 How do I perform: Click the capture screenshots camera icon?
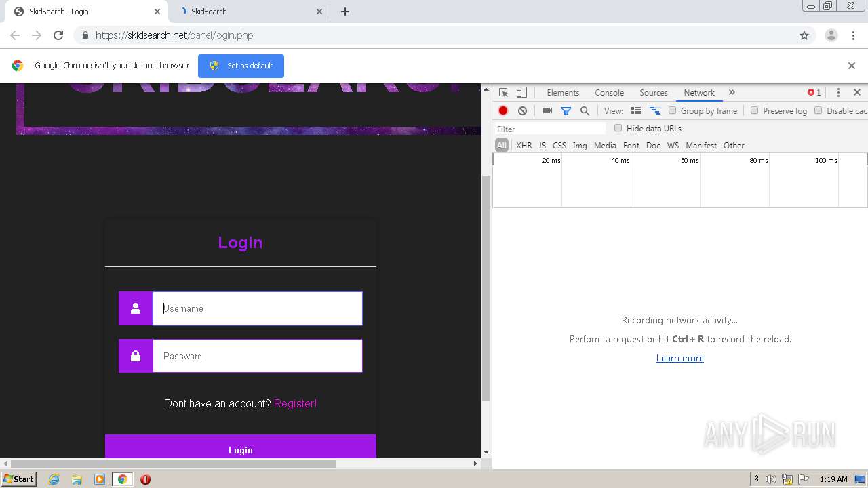(x=547, y=110)
